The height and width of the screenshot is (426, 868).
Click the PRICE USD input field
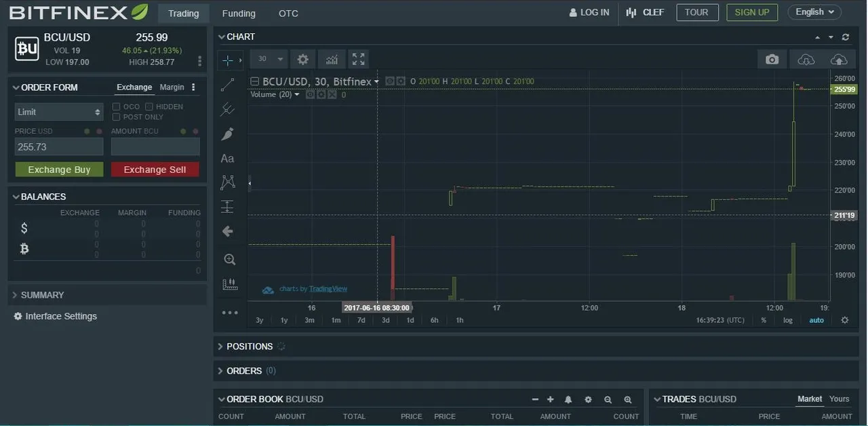[x=59, y=147]
